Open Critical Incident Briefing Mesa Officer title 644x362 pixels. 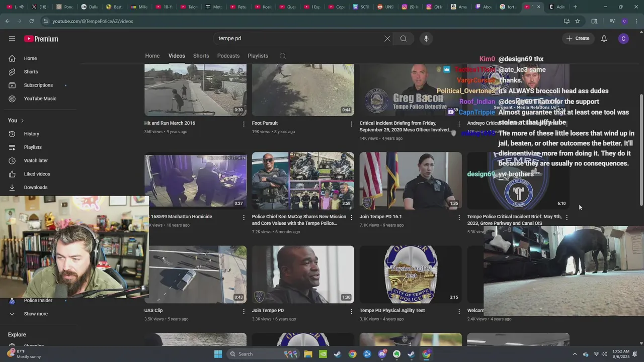(x=405, y=126)
